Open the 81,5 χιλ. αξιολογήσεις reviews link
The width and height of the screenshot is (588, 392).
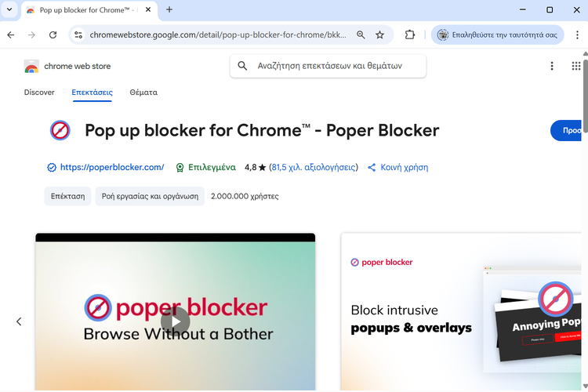(314, 167)
